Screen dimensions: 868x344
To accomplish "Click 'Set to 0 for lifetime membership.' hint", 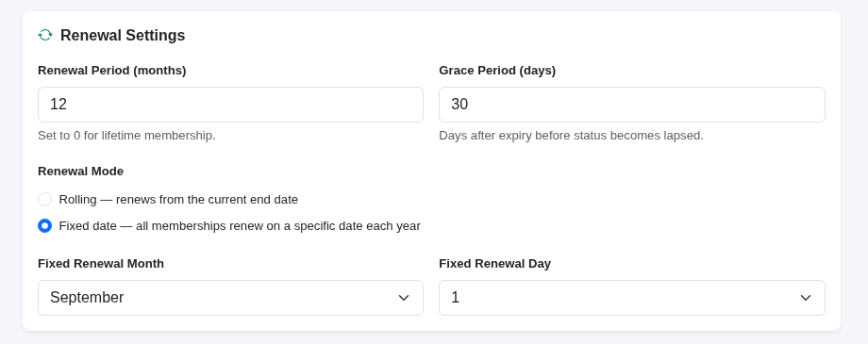I will tap(126, 136).
